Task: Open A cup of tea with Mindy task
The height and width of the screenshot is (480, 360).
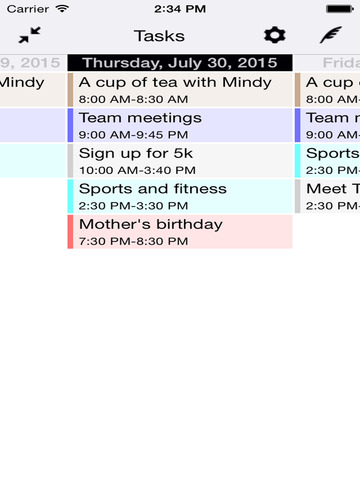Action: (x=180, y=90)
